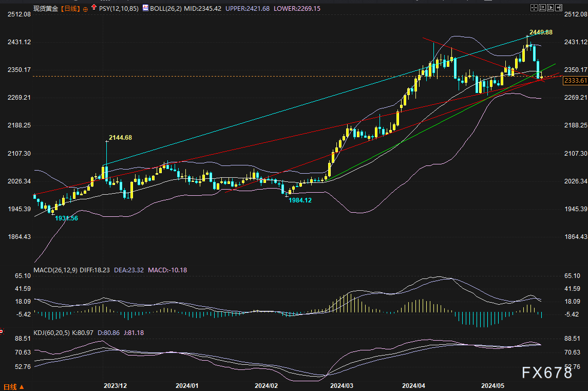Screen dimensions: 588x391
Task: Open the 【日线】 period selector in title
Action: point(70,8)
